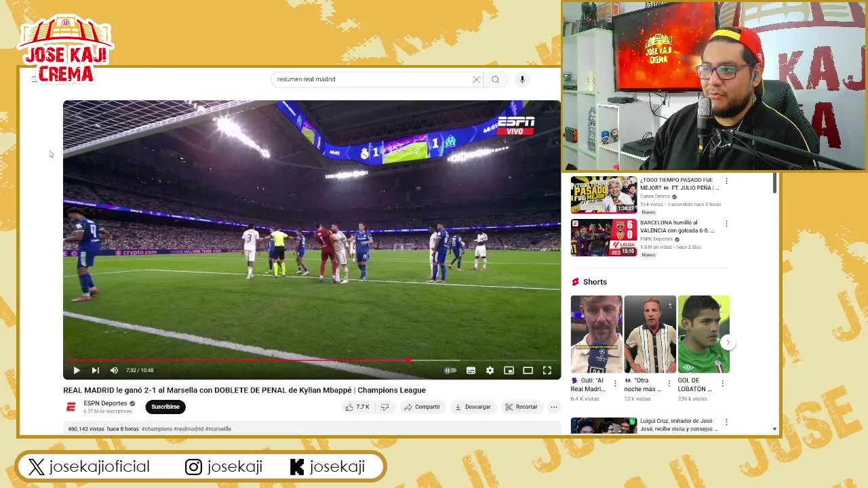The image size is (868, 488).
Task: Enter full screen mode
Action: (x=547, y=370)
